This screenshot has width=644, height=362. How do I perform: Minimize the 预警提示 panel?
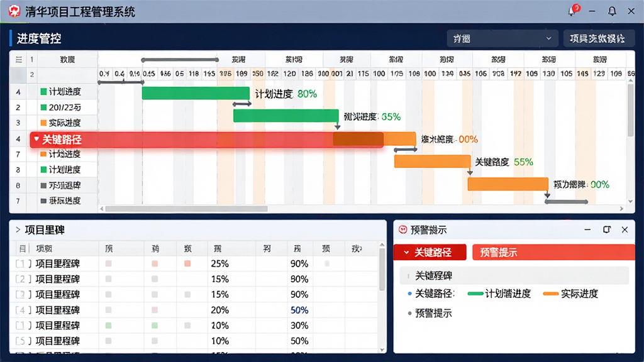click(x=588, y=230)
